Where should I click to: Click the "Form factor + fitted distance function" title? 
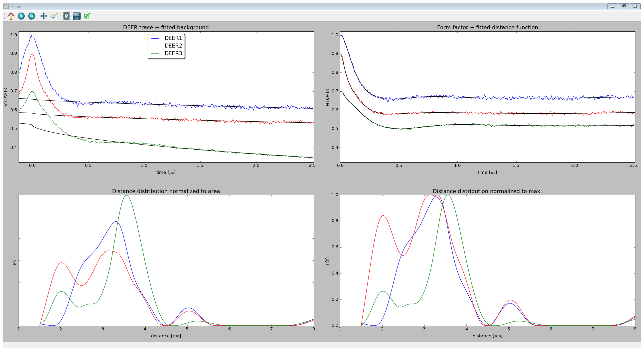tap(487, 27)
